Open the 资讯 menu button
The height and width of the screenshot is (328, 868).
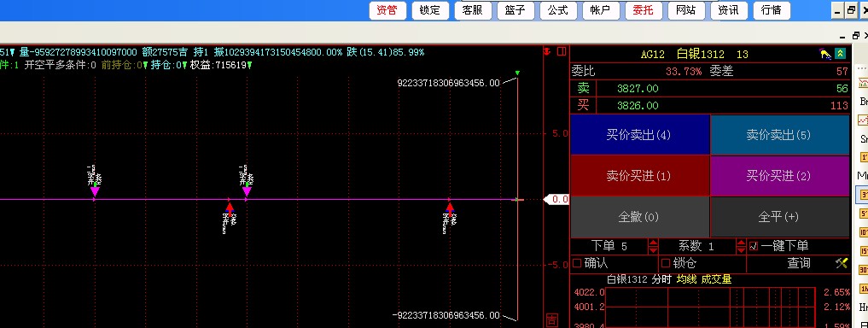[729, 10]
